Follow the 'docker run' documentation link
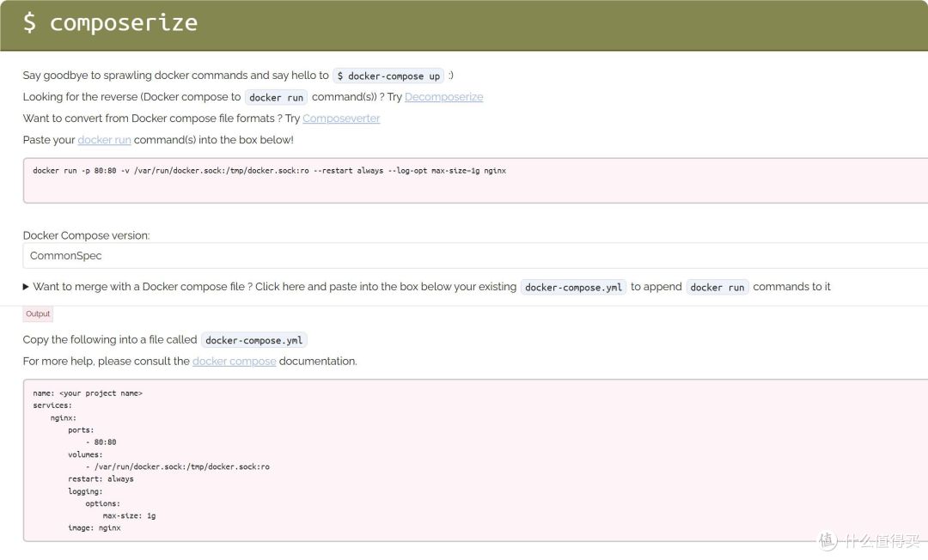The height and width of the screenshot is (560, 928). (104, 140)
